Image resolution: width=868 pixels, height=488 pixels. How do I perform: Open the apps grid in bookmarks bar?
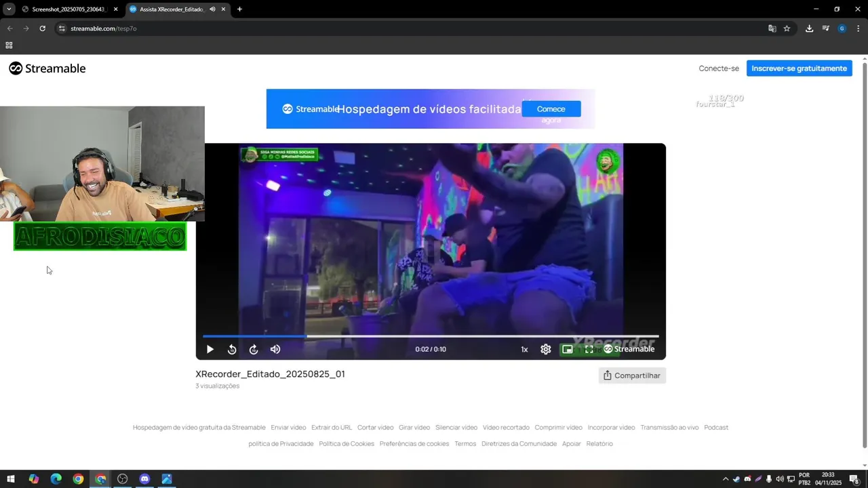click(9, 45)
